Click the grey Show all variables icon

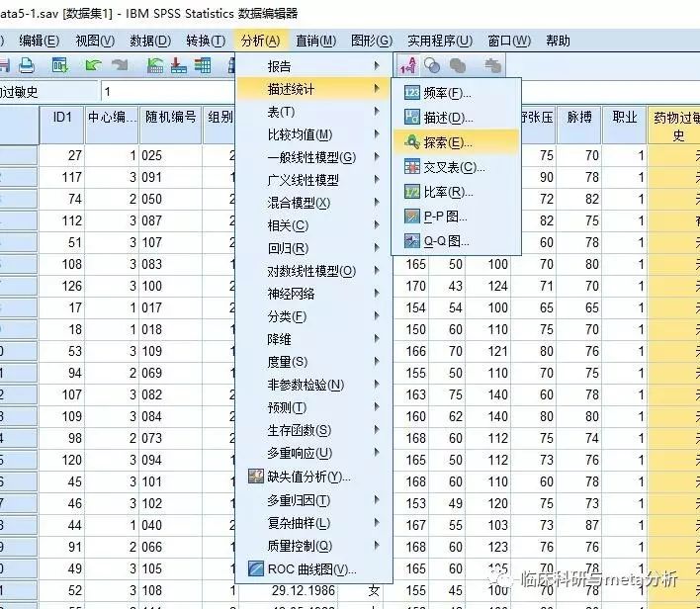pyautogui.click(x=458, y=66)
